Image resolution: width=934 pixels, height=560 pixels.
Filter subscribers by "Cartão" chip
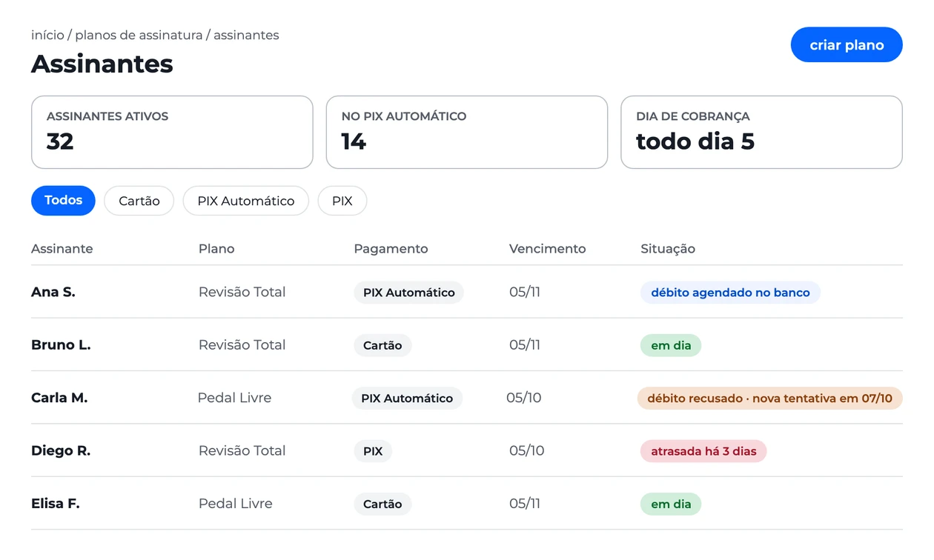click(x=139, y=201)
